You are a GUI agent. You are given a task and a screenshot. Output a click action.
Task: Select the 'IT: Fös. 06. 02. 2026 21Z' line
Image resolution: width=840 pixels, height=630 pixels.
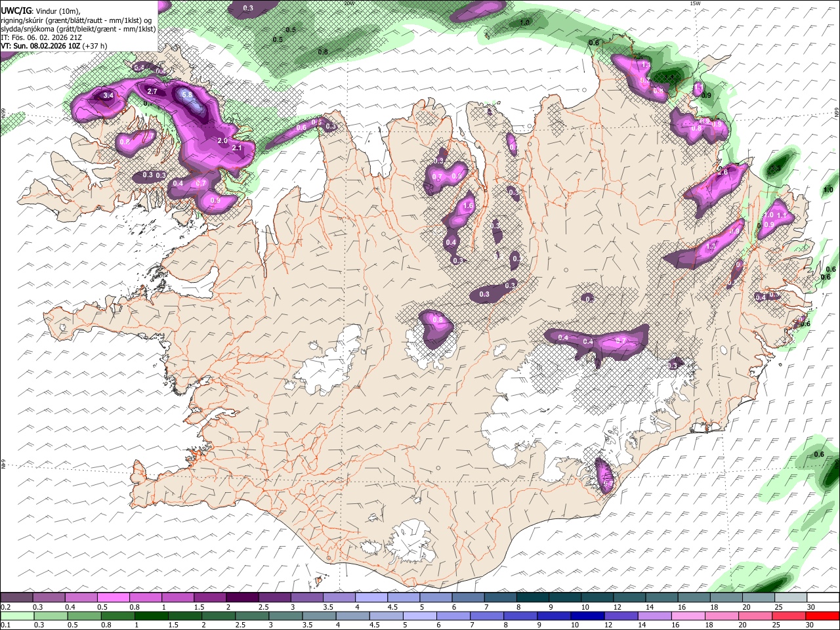(x=41, y=37)
